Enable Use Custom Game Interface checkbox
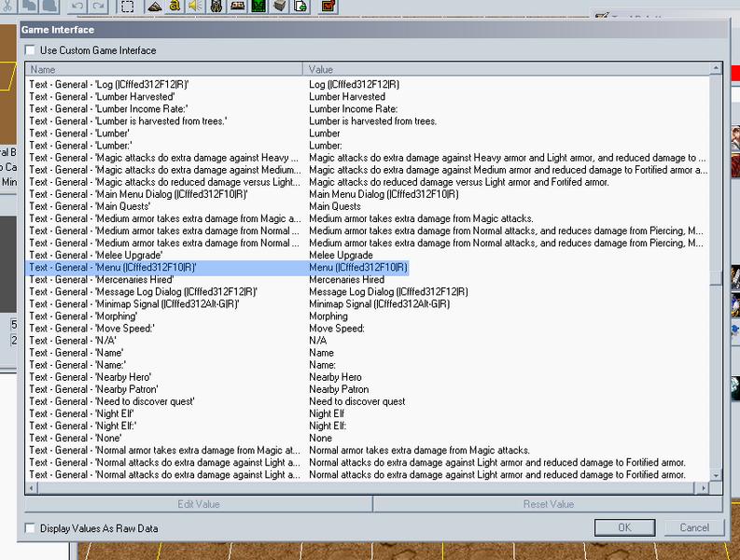 30,50
